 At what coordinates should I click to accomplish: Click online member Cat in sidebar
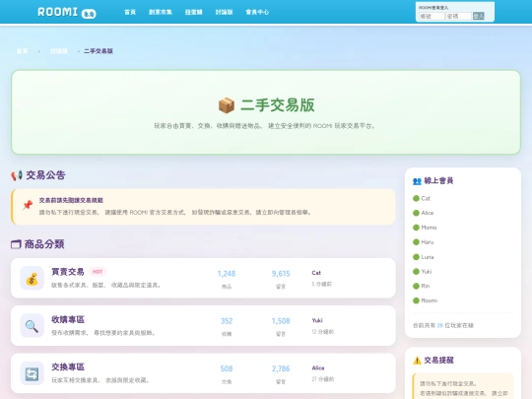pyautogui.click(x=426, y=198)
